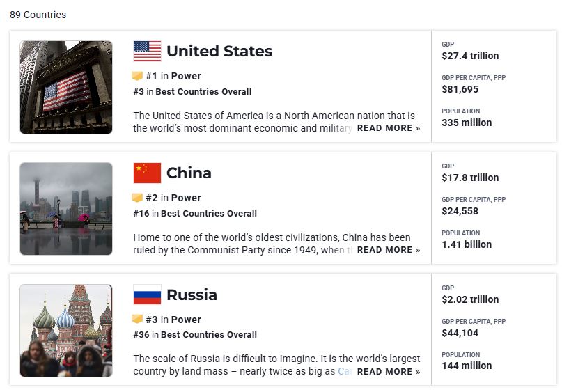This screenshot has height=392, width=562.
Task: Open the China skyline thumbnail
Action: [x=66, y=209]
